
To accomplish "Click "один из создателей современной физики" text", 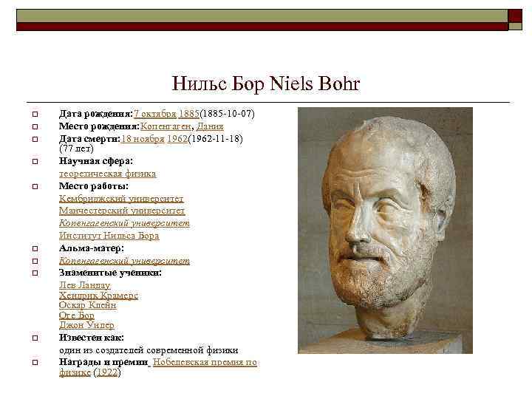I will (149, 350).
